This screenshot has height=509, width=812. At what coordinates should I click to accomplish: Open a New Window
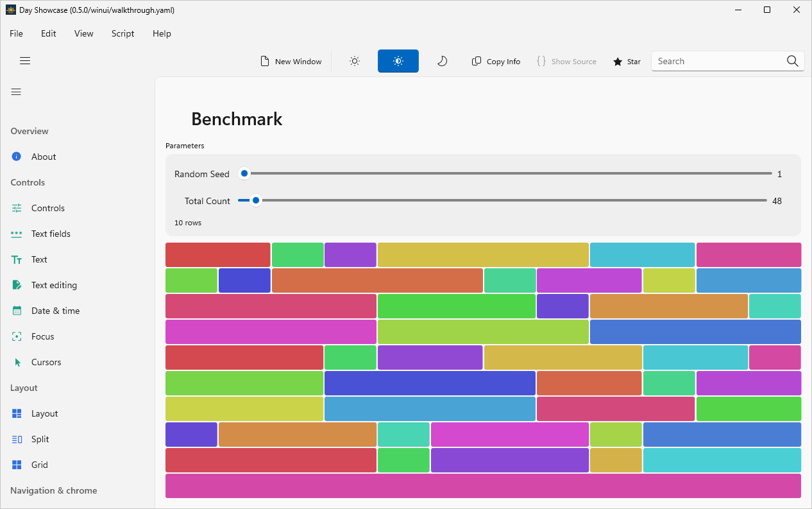(291, 62)
